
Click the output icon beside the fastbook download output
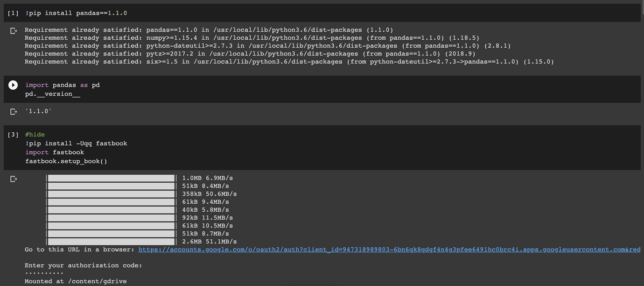pos(13,178)
